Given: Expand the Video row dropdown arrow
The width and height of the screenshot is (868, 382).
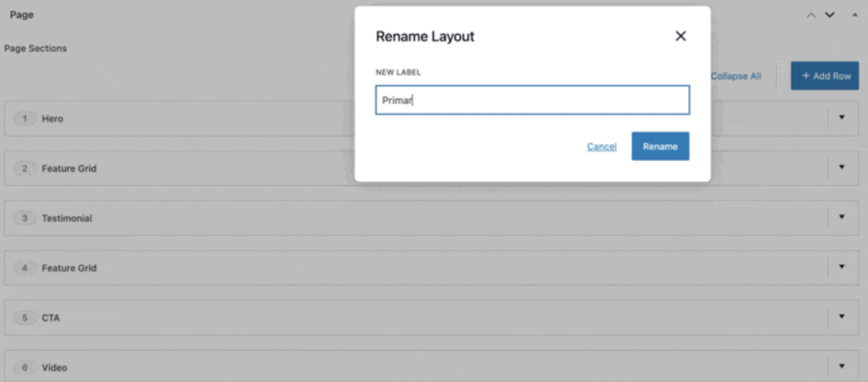Looking at the screenshot, I should pos(842,366).
